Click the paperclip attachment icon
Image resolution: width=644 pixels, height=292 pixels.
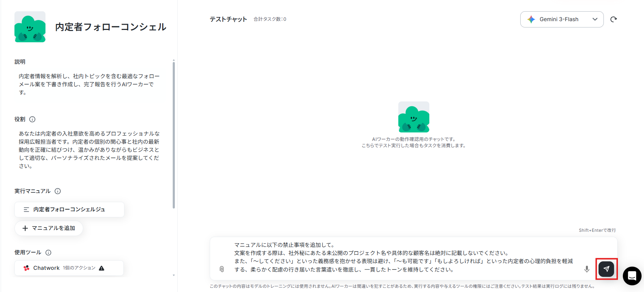click(x=222, y=269)
